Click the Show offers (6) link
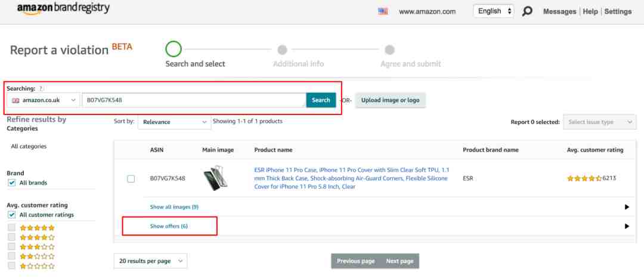The image size is (644, 278). pos(169,226)
